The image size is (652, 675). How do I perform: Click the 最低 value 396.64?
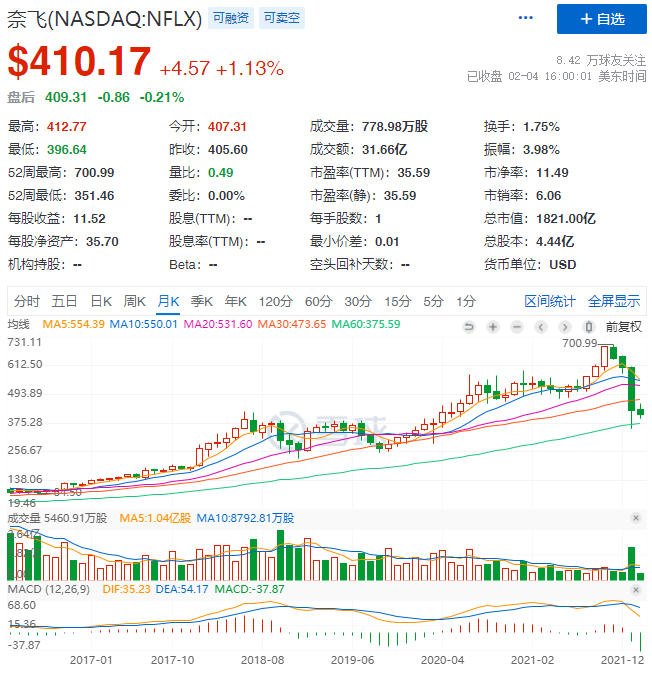coord(67,149)
